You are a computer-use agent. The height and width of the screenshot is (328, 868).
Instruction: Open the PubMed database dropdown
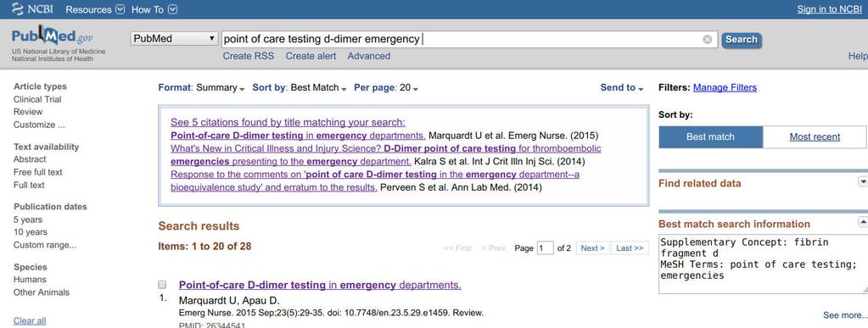pos(175,39)
